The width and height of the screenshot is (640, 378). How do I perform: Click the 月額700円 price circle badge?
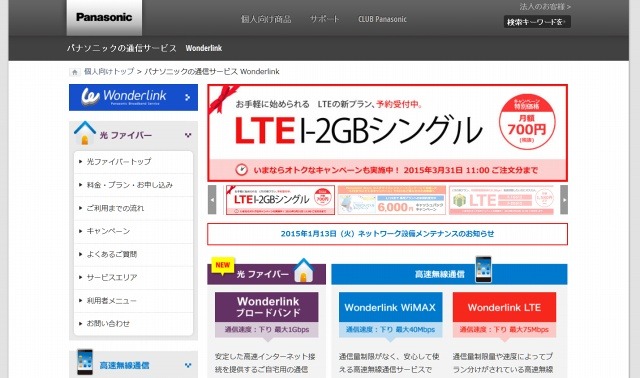pyautogui.click(x=527, y=122)
